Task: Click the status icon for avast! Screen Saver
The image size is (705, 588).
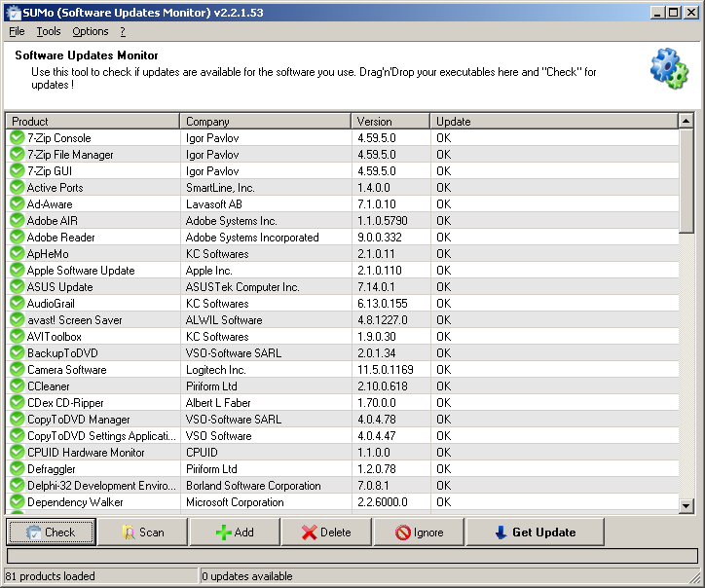Action: click(x=17, y=320)
